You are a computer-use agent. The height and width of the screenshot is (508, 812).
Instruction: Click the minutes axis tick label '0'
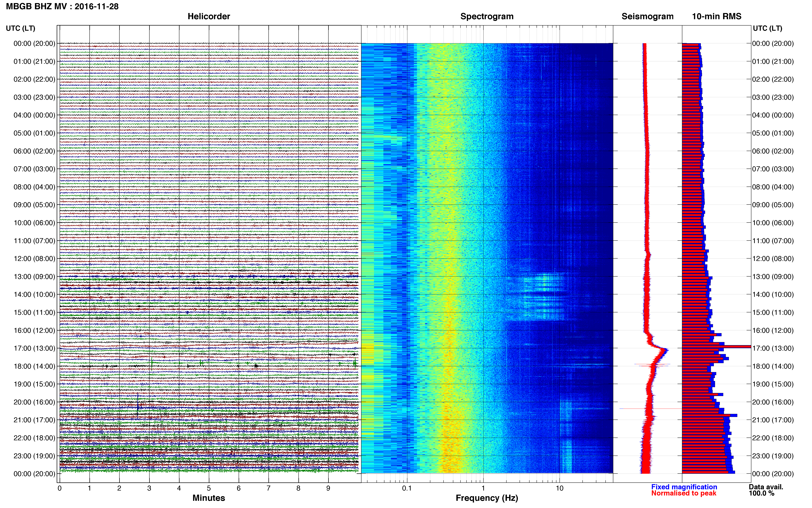[60, 488]
